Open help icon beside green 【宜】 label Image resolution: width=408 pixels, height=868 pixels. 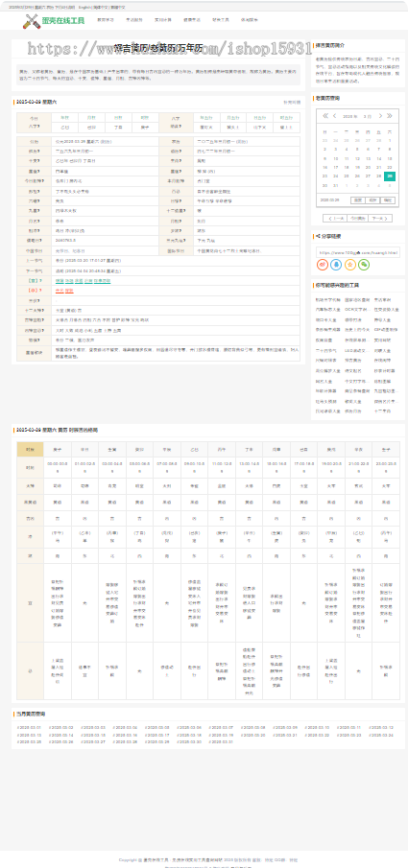pyautogui.click(x=40, y=281)
